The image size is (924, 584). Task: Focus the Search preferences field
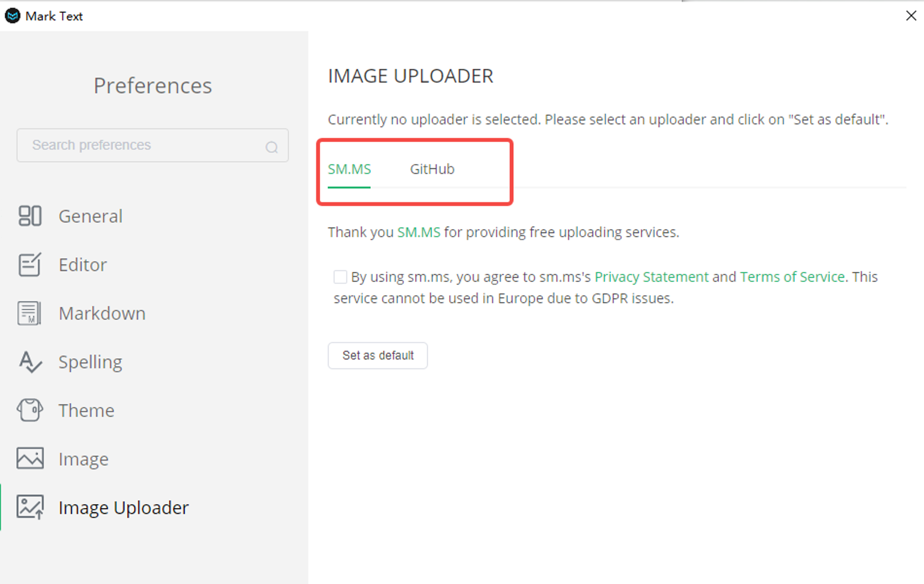152,145
